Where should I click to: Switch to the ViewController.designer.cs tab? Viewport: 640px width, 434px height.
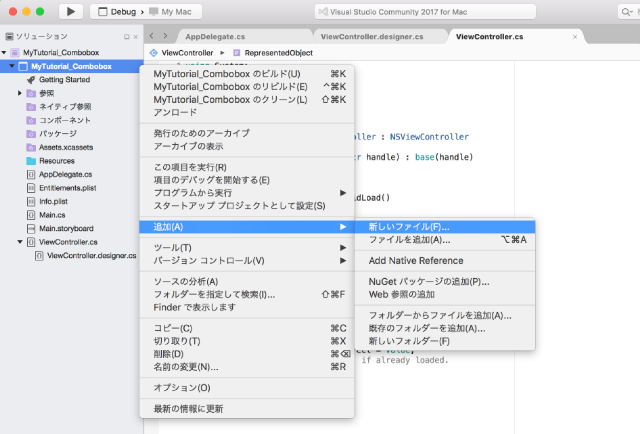click(x=372, y=37)
